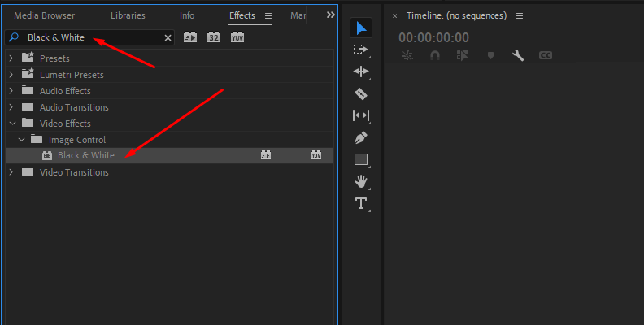The height and width of the screenshot is (325, 644).
Task: Choose the Rectangle tool
Action: pos(361,159)
